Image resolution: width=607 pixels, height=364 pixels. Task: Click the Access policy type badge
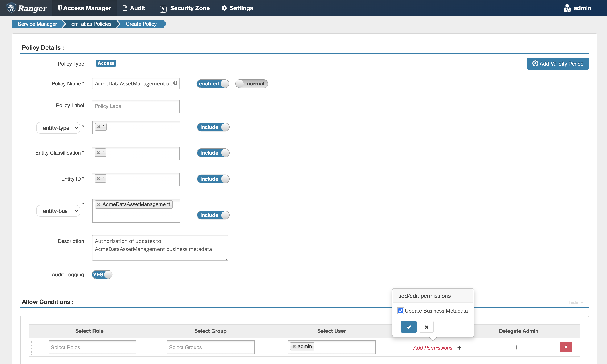coord(106,63)
